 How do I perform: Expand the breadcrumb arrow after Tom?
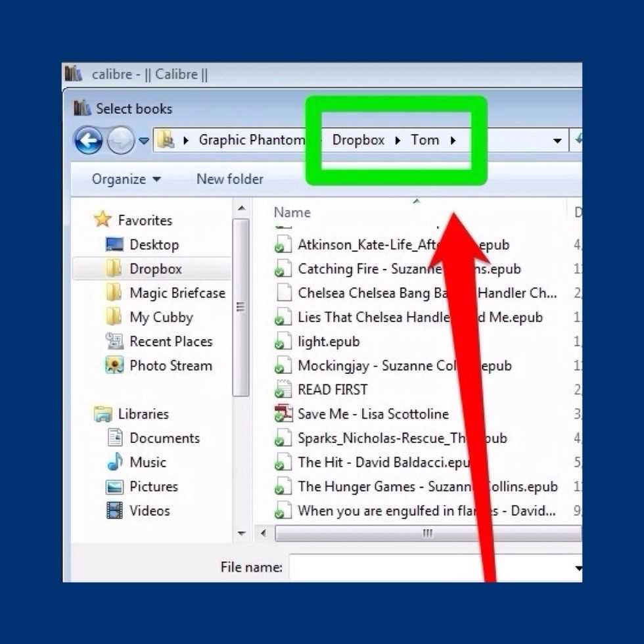tap(453, 141)
